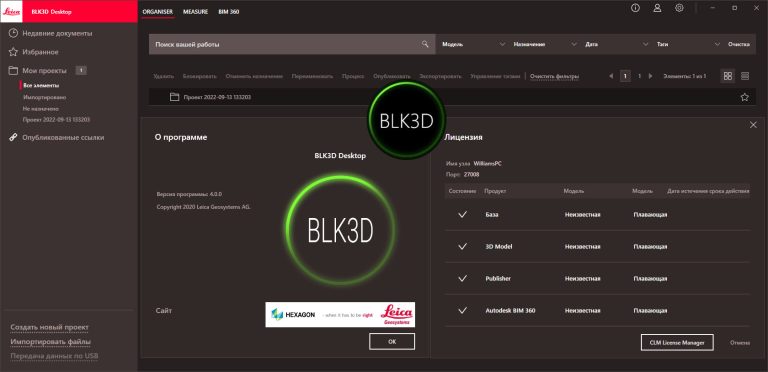Click Создать новый проект link
The height and width of the screenshot is (372, 768).
(x=49, y=327)
